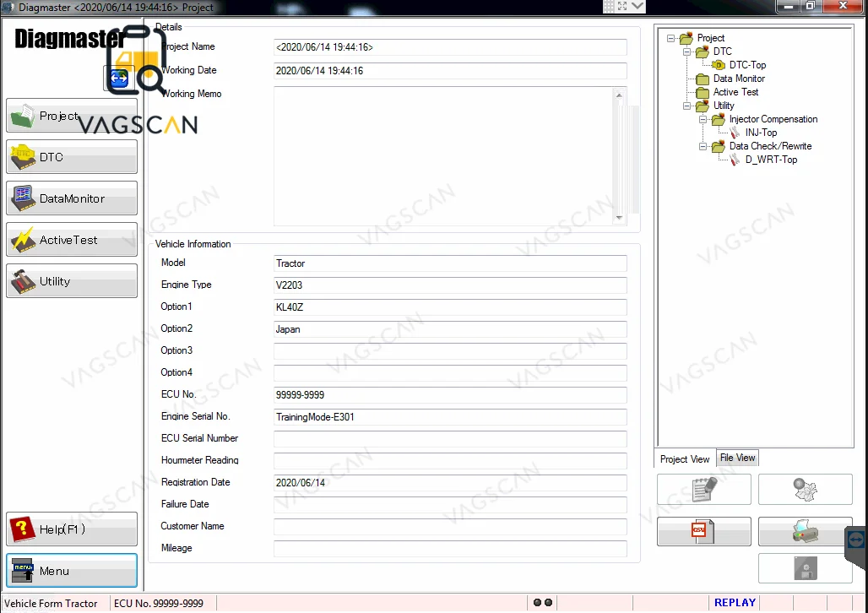
Task: Collapse the Data Check/Rewrite tree node
Action: tap(703, 146)
